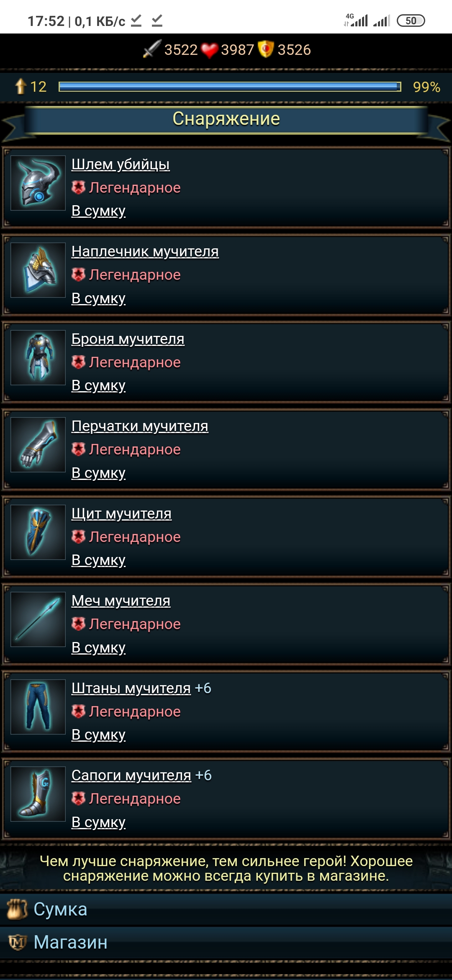Tap the Броня мучителя armor icon
452x980 pixels.
(38, 358)
